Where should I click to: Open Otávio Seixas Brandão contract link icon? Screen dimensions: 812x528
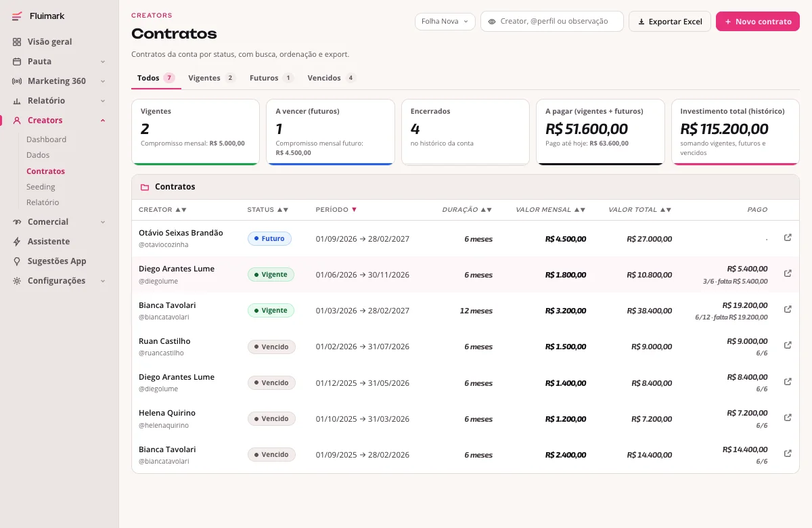pos(788,238)
